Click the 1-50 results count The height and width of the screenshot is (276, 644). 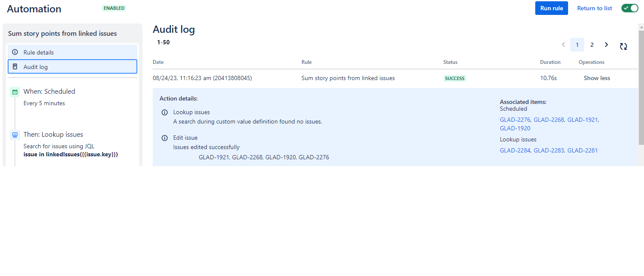[x=163, y=42]
